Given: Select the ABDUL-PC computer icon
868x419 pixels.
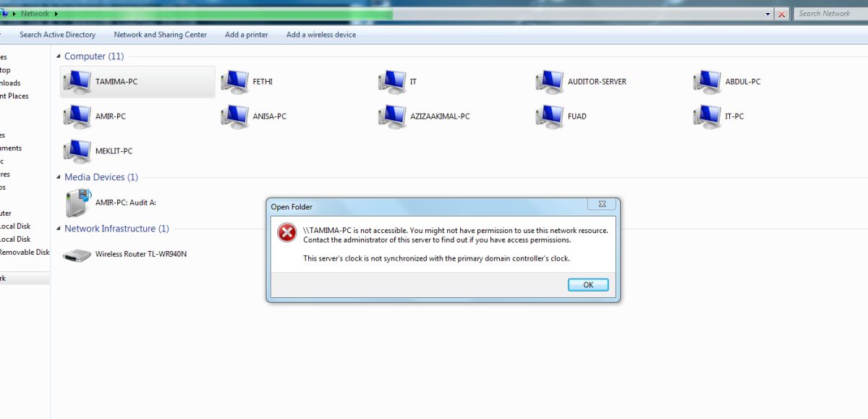Looking at the screenshot, I should (707, 82).
